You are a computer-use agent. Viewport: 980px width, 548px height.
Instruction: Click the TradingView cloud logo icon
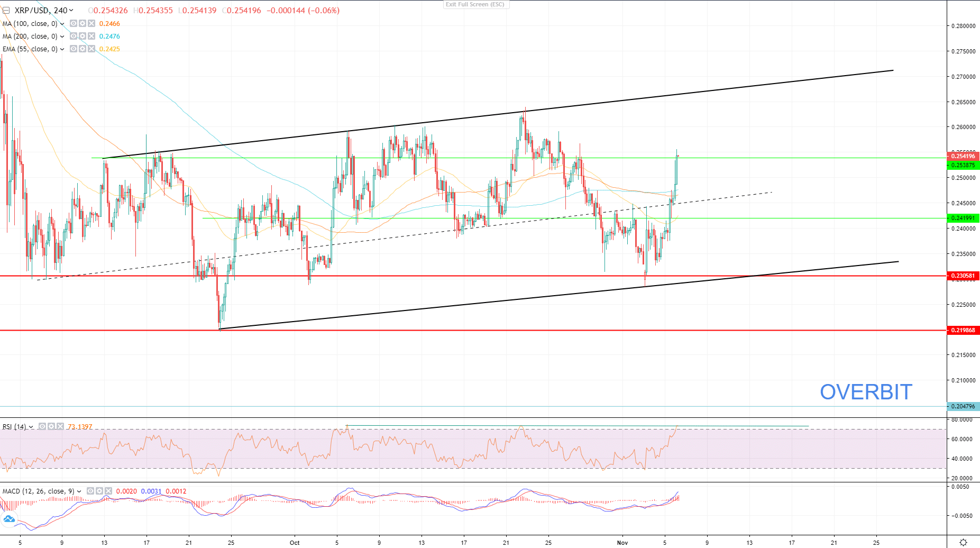(x=8, y=519)
